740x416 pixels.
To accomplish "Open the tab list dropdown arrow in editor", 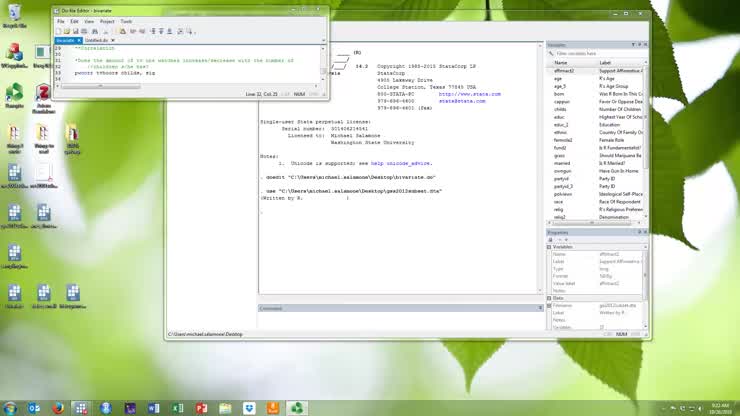I will coord(323,41).
